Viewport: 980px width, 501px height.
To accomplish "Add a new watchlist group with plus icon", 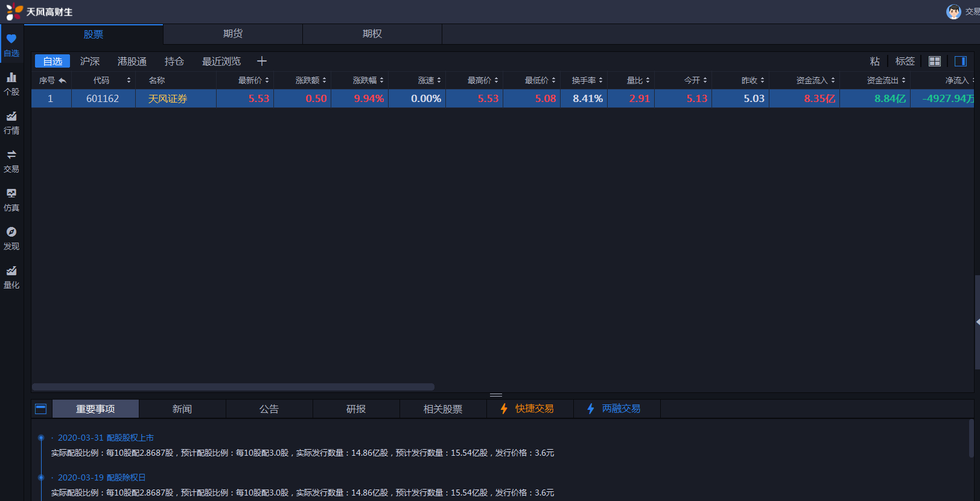I will point(262,61).
